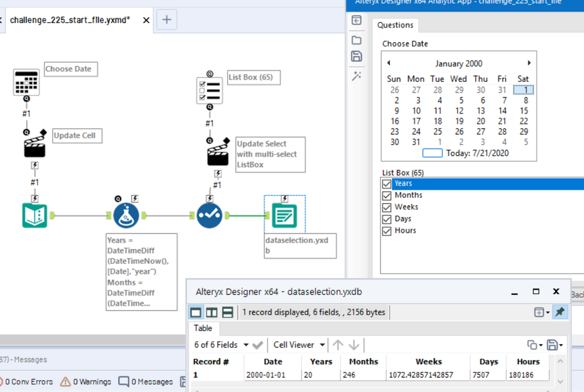Pin the dataselection.yxdb results window
Image resolution: width=584 pixels, height=392 pixels.
(560, 312)
